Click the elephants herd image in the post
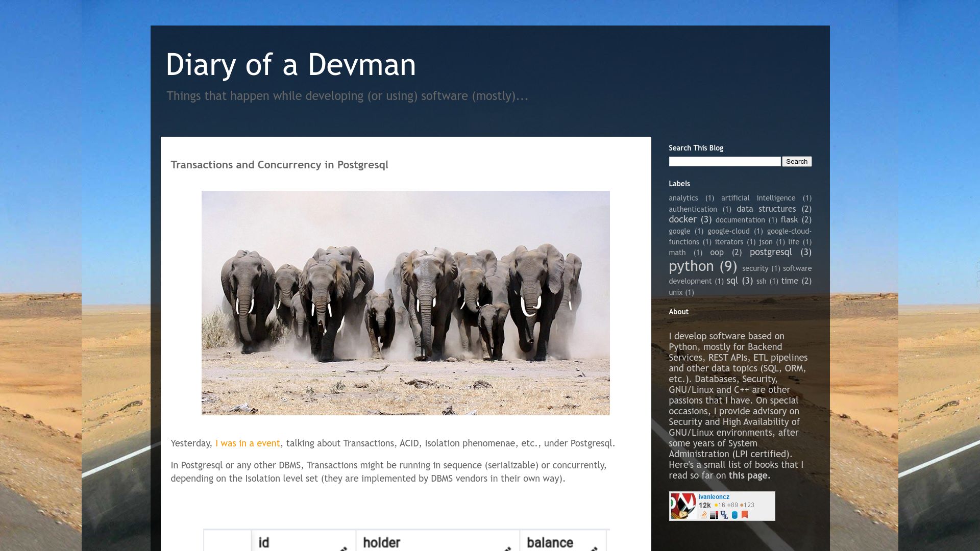 [406, 303]
